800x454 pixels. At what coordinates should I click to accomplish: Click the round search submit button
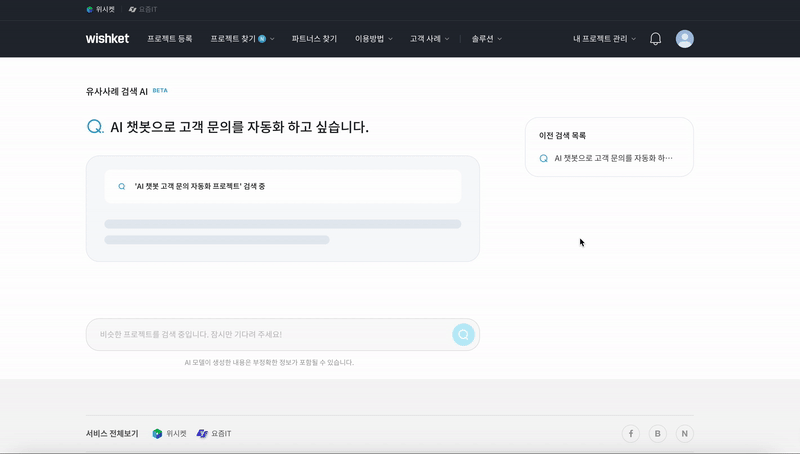pos(463,335)
